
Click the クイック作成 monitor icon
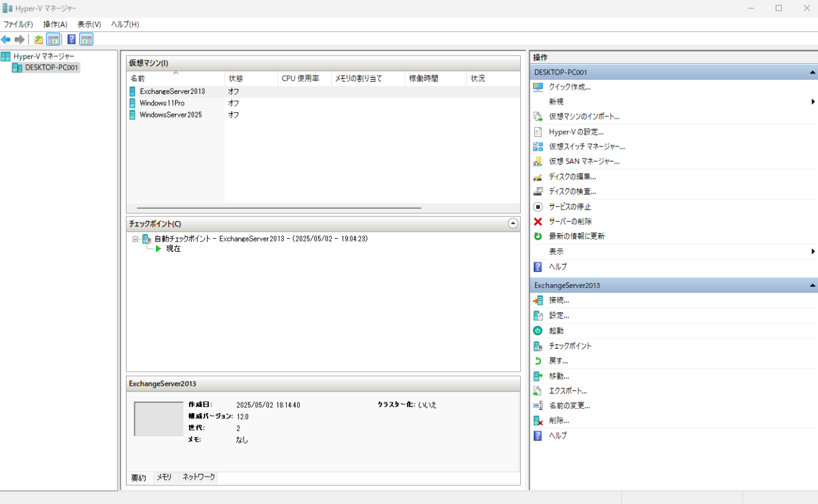click(537, 87)
